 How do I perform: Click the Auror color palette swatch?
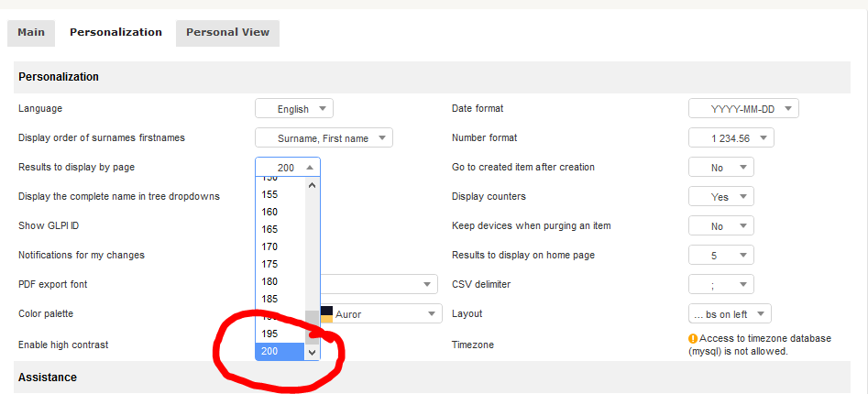coord(326,313)
